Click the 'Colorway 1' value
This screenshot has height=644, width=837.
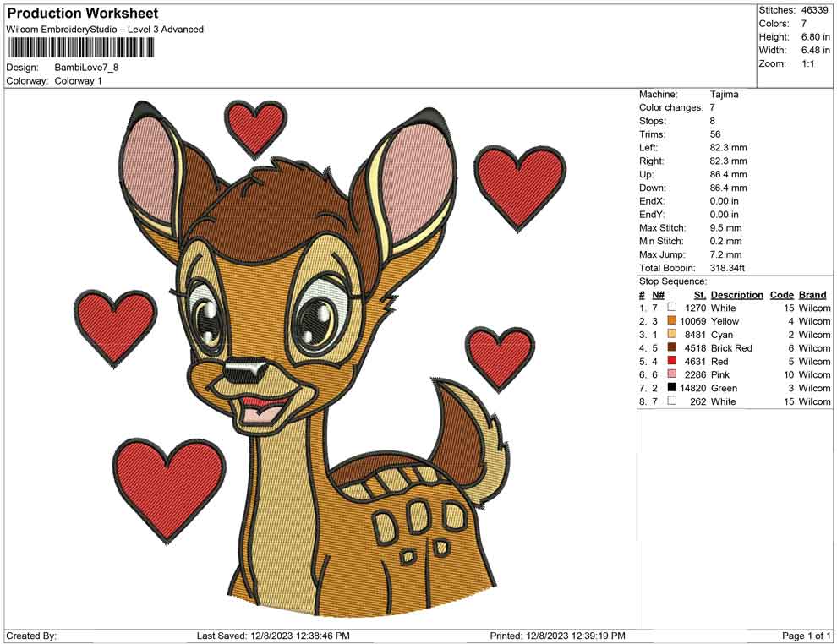pos(78,81)
